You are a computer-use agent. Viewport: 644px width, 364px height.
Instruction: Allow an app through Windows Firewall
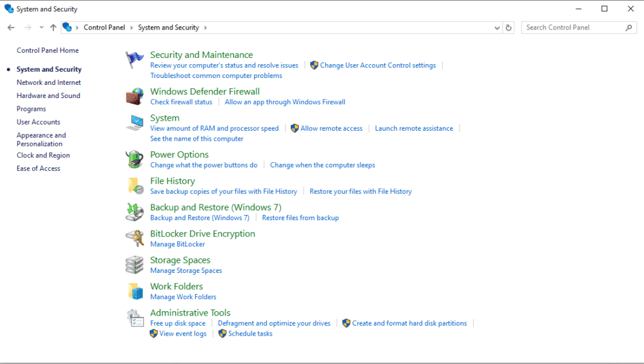click(x=285, y=102)
